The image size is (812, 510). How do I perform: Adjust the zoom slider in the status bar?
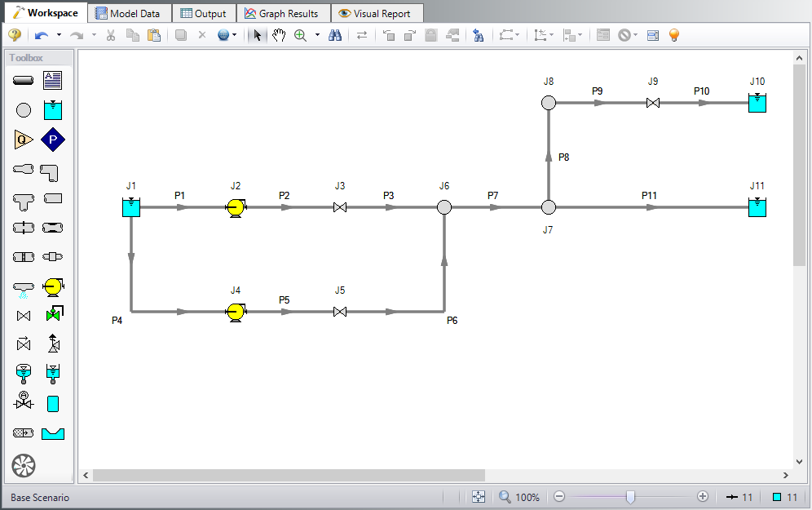coord(632,496)
